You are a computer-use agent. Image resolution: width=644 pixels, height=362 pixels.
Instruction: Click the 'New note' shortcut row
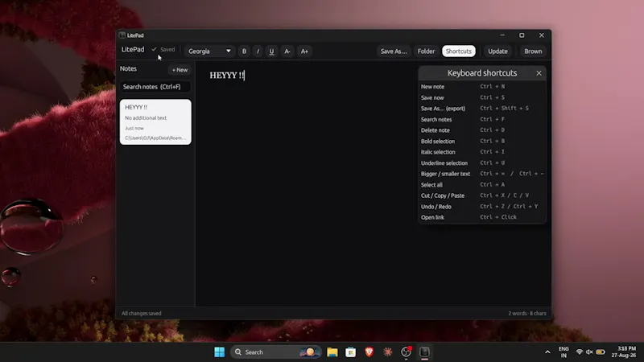[x=481, y=87]
